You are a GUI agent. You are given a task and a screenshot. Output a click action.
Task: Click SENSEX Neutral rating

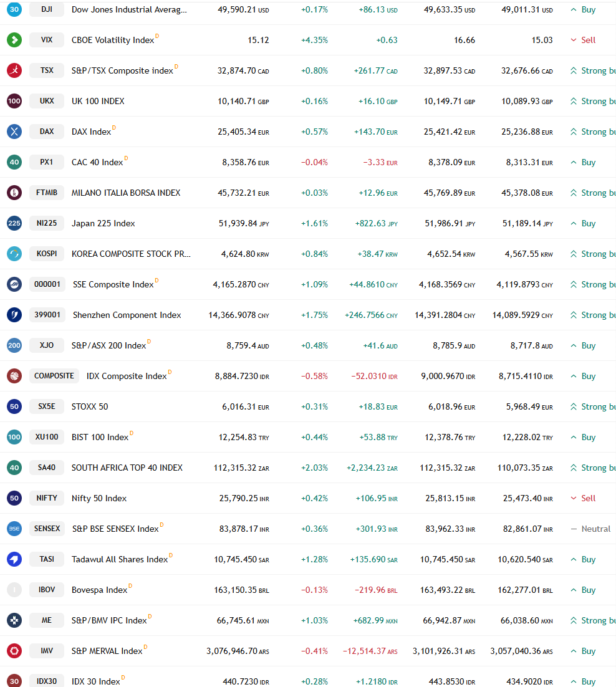590,529
